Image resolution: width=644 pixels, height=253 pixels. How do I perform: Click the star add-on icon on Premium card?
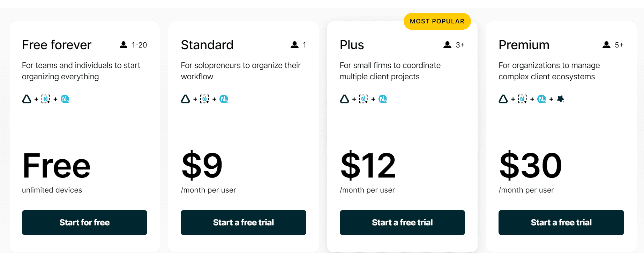pos(561,99)
